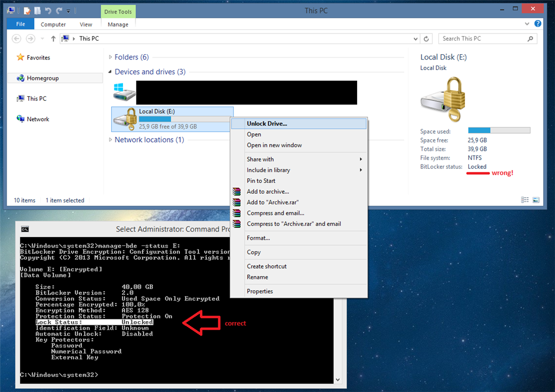
Task: Click the Forward navigation arrow
Action: tap(31, 38)
